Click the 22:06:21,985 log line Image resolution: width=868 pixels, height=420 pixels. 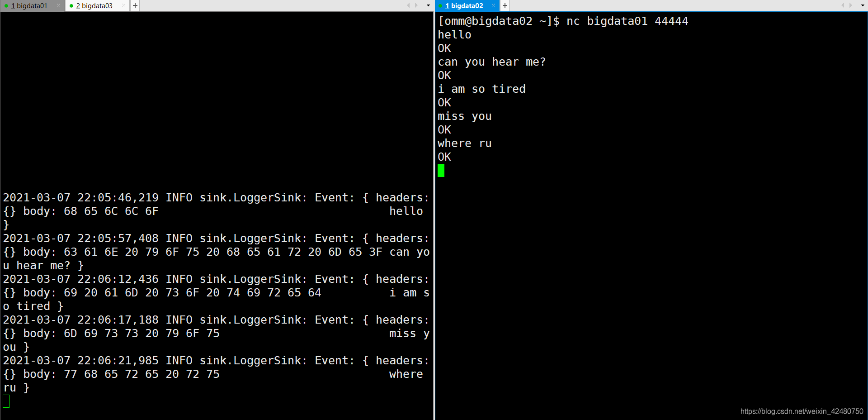click(x=216, y=361)
